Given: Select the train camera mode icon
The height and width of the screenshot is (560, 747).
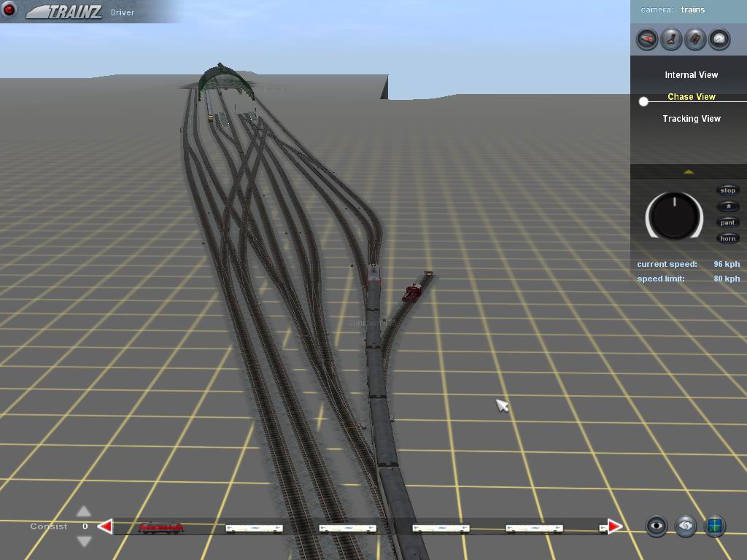Looking at the screenshot, I should coord(647,39).
